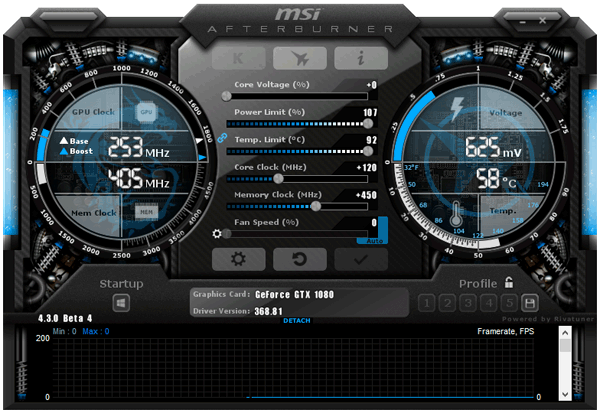Click the 405 MHz memory clock reading
600x413 pixels.
coord(139,179)
